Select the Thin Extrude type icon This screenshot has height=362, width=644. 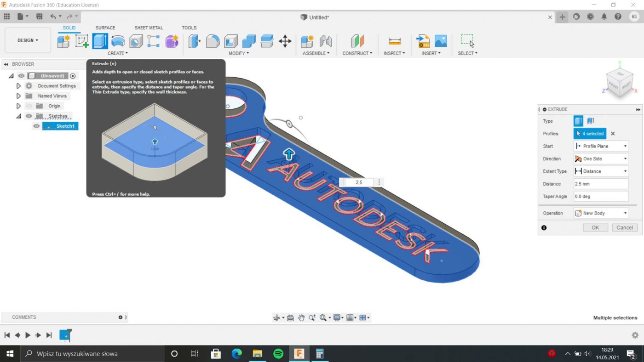tap(591, 121)
